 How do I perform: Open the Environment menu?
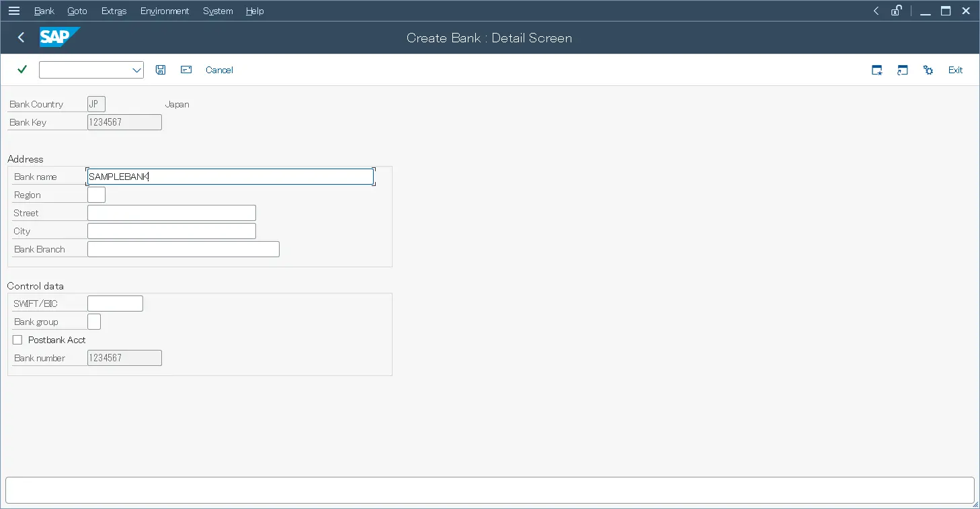165,11
